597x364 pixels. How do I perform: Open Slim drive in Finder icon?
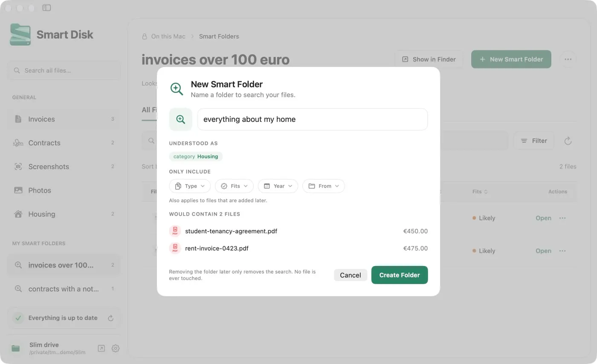tap(101, 348)
